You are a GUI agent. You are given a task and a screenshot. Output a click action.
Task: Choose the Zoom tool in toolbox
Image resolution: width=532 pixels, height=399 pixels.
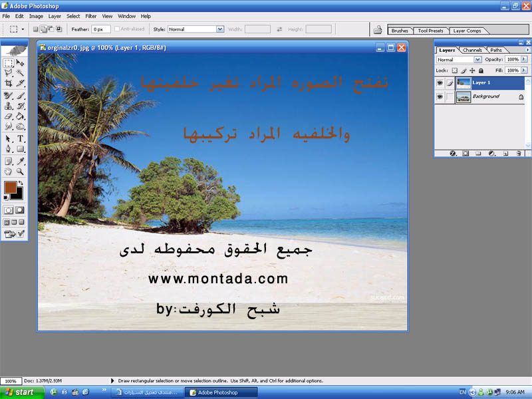[21, 172]
